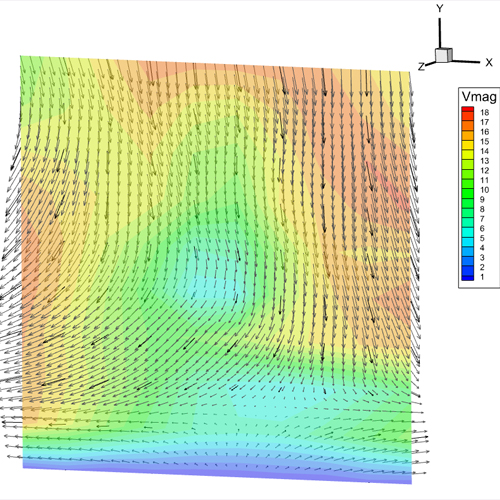Click legend value 12

[x=485, y=170]
